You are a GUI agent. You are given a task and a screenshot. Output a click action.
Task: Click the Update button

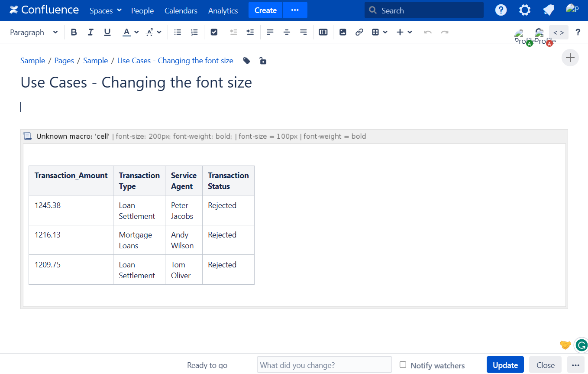tap(505, 365)
